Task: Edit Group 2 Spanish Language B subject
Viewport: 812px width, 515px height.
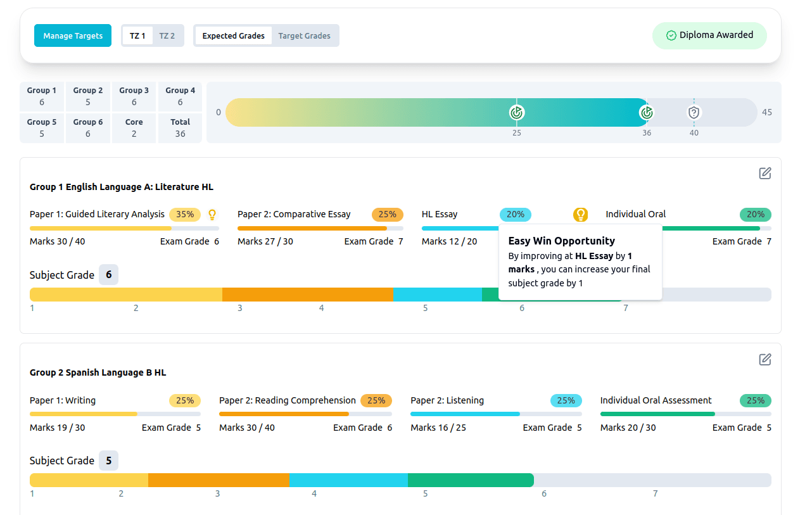Action: (765, 360)
